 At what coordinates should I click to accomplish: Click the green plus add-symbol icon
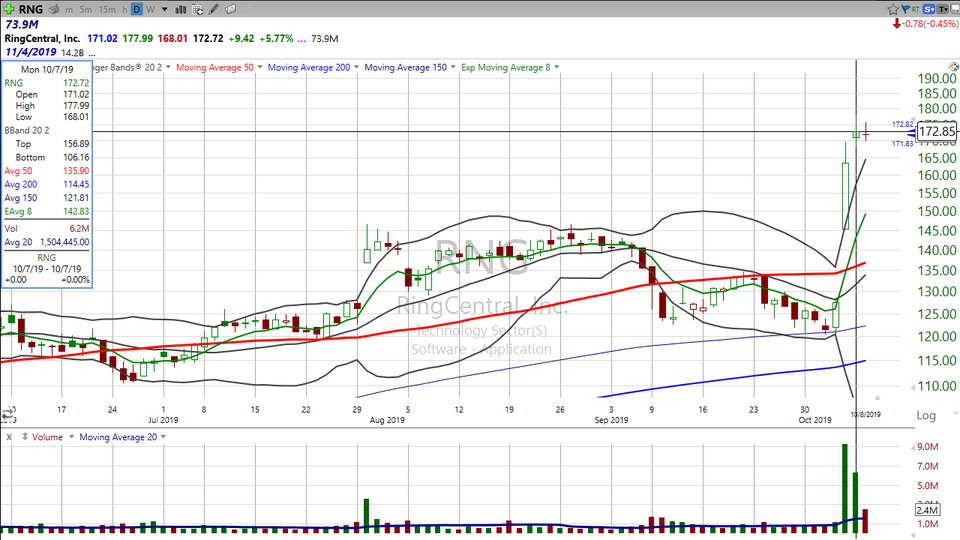(8, 9)
